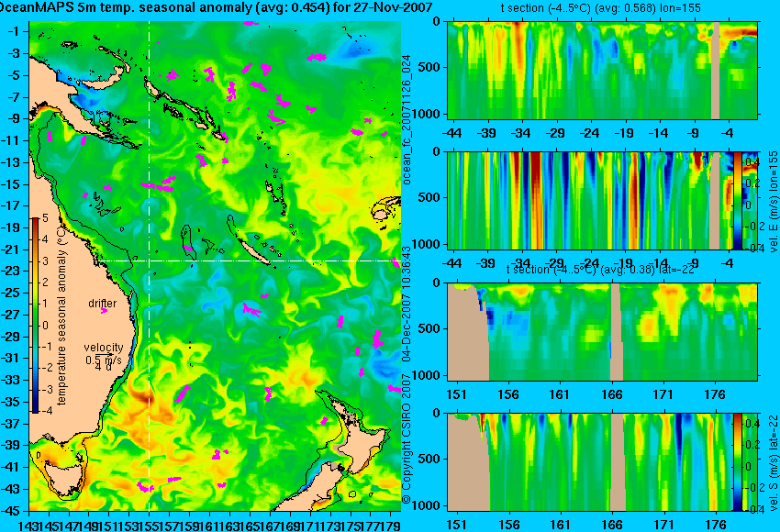The height and width of the screenshot is (532, 780).
Task: Click the vel. S color bar
Action: [x=737, y=462]
